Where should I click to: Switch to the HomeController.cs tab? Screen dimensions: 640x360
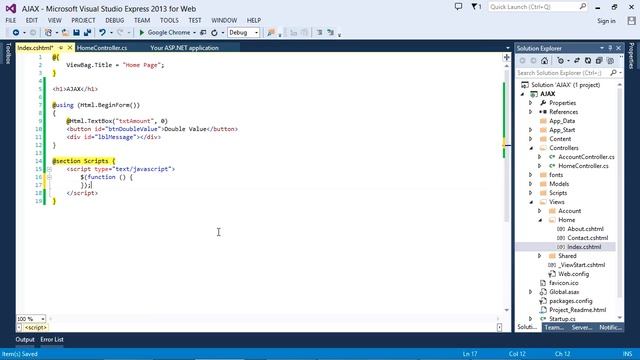(x=102, y=48)
